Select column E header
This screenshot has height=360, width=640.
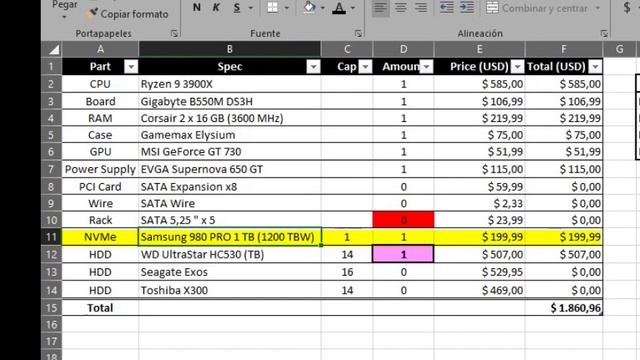(x=480, y=49)
